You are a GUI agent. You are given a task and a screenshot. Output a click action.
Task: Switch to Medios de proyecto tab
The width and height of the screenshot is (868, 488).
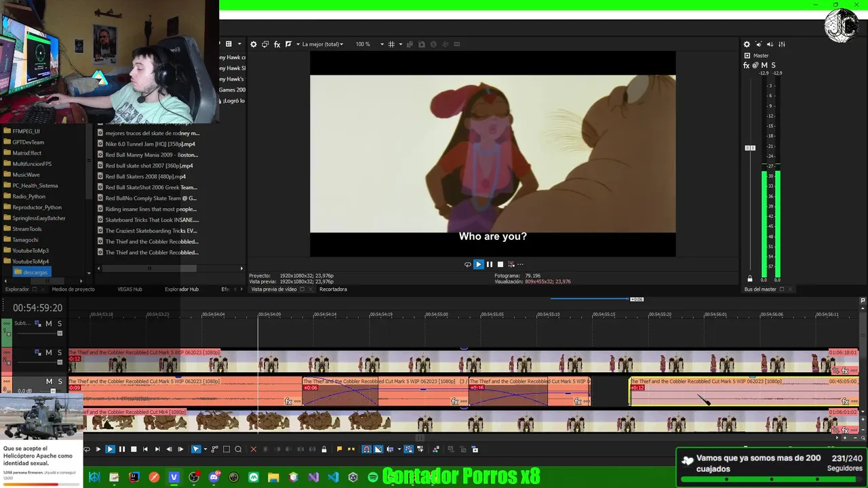tap(73, 289)
